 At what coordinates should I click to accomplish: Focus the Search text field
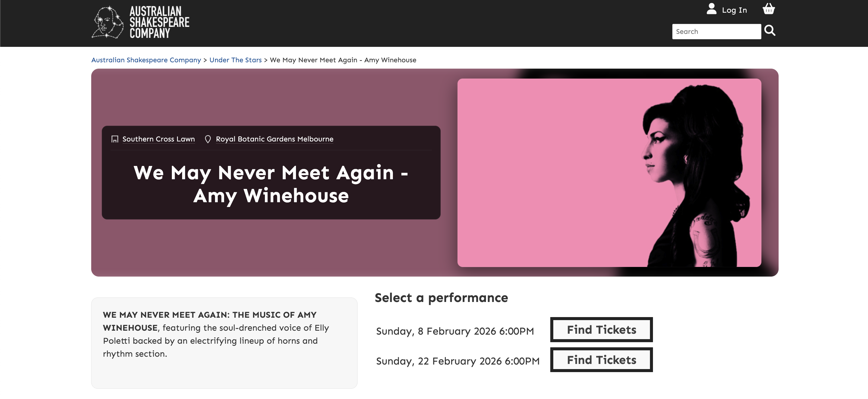(x=716, y=32)
